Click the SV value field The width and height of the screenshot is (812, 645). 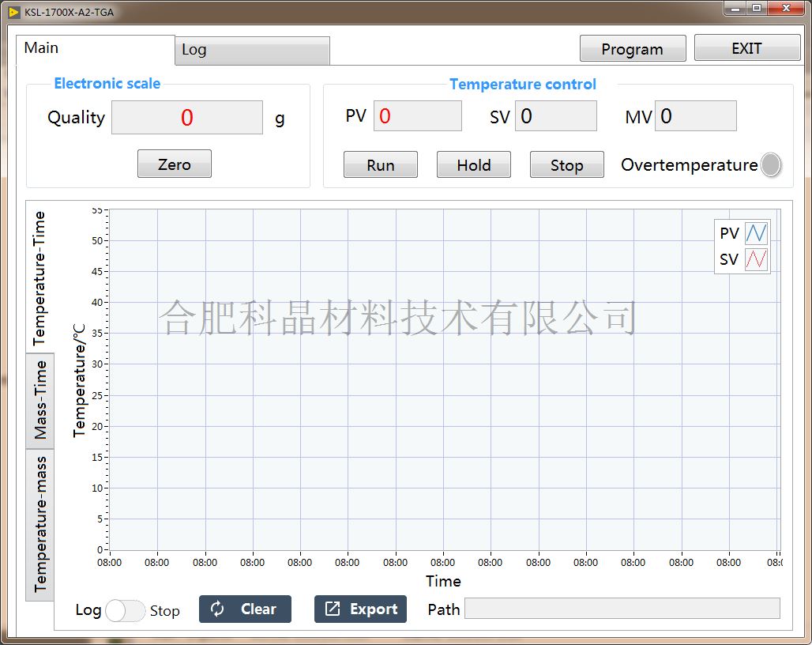[555, 116]
